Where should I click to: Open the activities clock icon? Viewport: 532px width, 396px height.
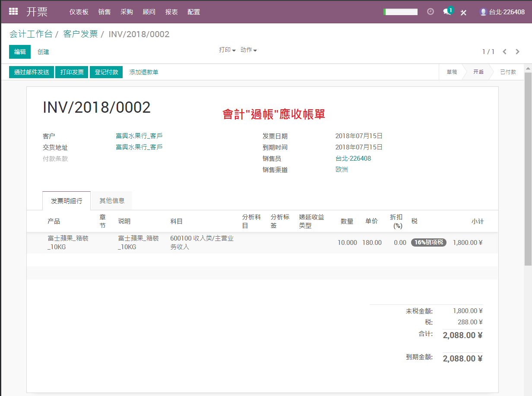431,12
